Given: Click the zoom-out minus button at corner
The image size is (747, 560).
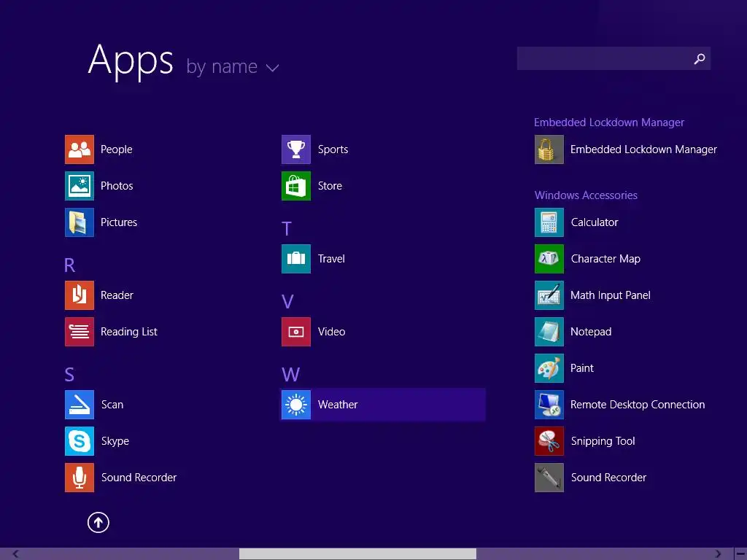Looking at the screenshot, I should tap(741, 554).
